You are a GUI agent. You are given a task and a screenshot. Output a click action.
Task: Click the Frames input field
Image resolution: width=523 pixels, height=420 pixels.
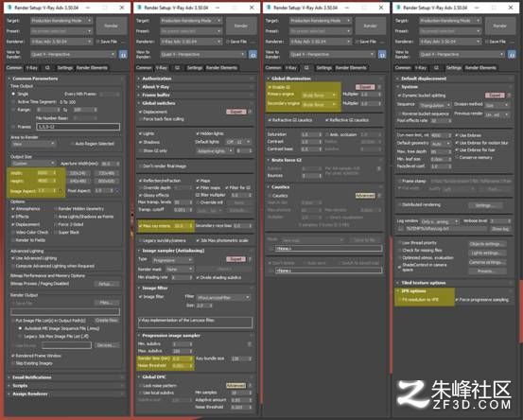[78, 127]
